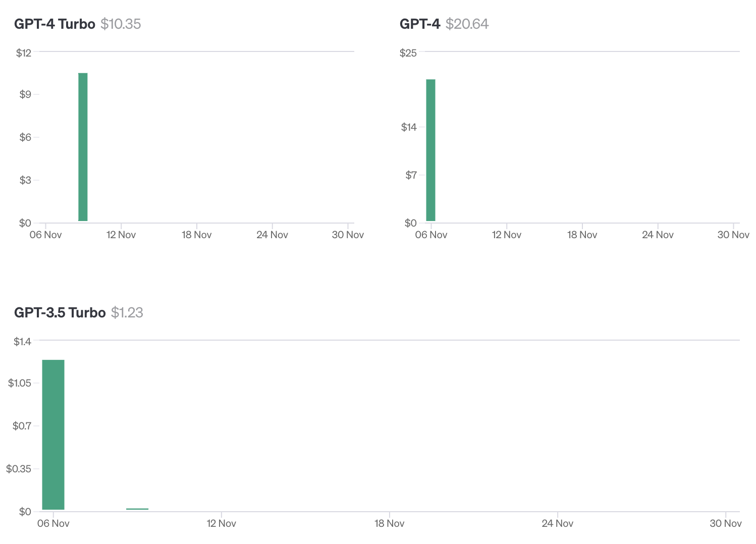The width and height of the screenshot is (756, 544).
Task: Click the $1.4 y-axis label
Action: pos(22,341)
